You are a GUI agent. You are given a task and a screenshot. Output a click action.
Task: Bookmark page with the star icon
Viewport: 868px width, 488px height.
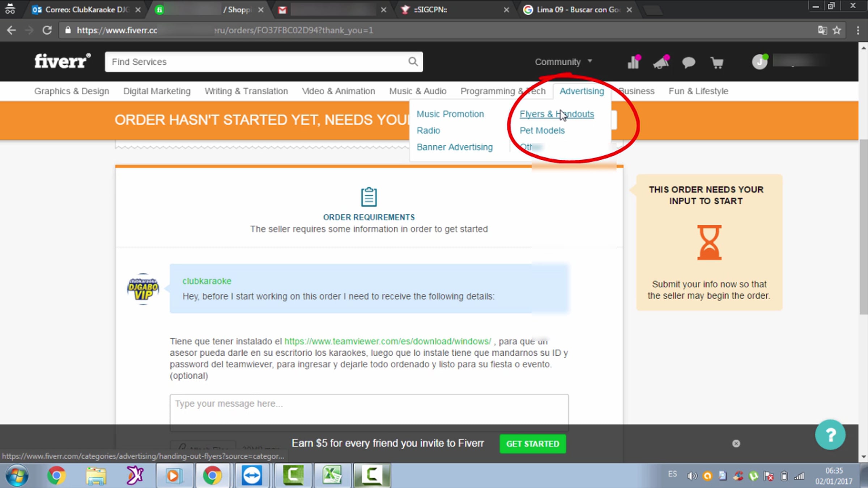coord(837,30)
